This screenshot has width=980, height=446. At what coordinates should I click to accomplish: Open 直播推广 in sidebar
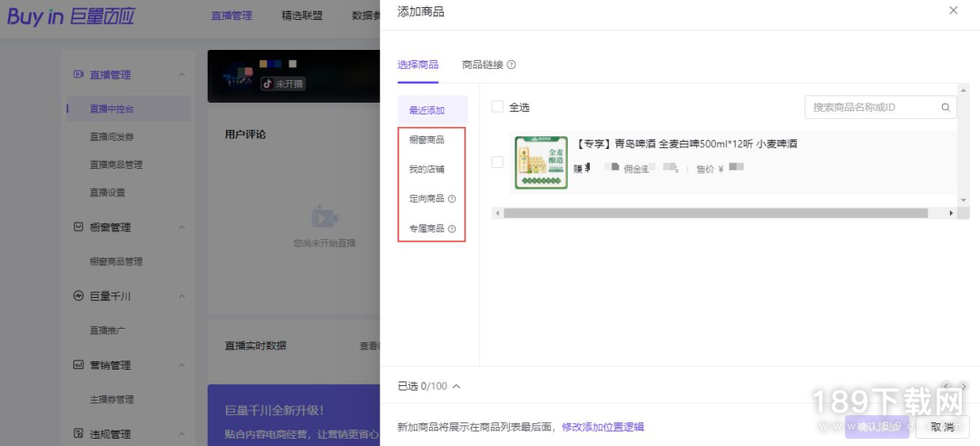click(107, 331)
